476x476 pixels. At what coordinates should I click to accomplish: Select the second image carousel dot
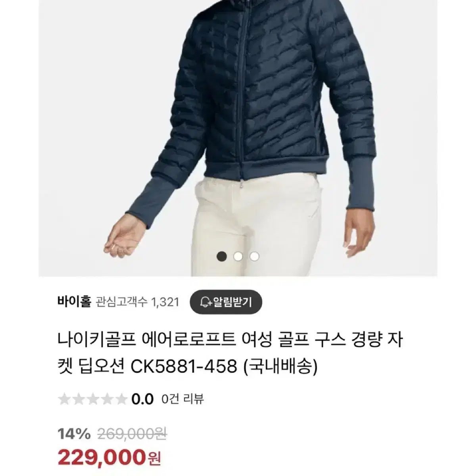click(238, 256)
